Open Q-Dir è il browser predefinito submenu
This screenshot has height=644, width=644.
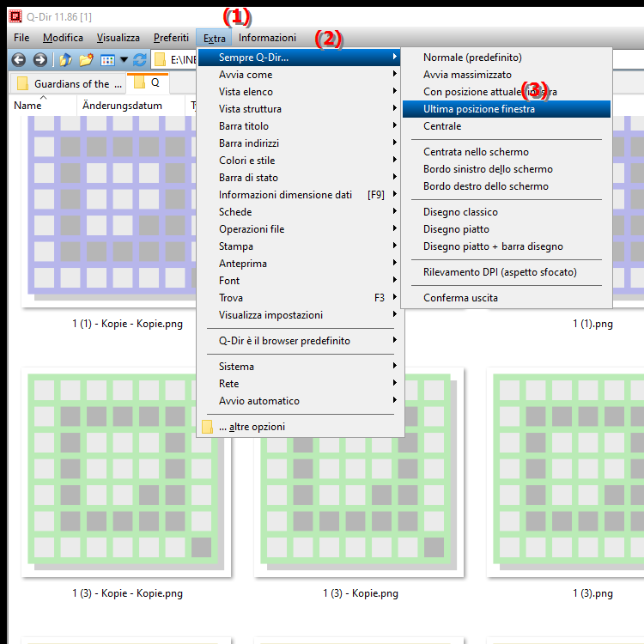pyautogui.click(x=299, y=341)
